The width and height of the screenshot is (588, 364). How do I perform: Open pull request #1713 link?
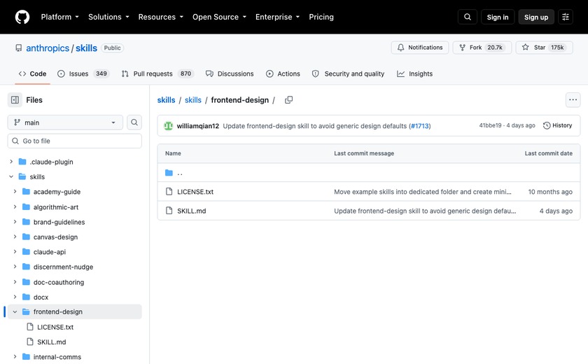tap(419, 126)
